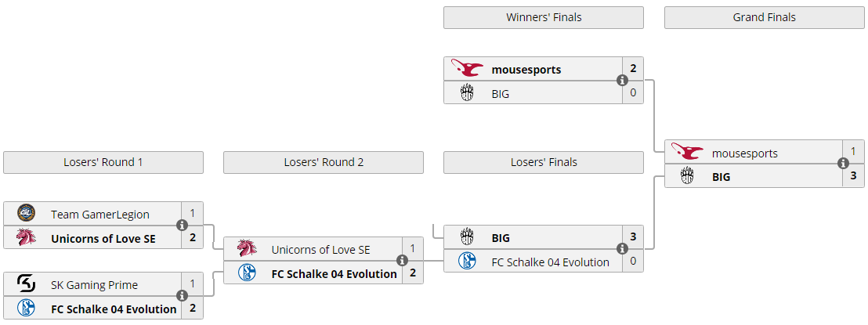Viewport: 868px width, 325px height.
Task: Click the Grand Finals column header
Action: (x=764, y=17)
